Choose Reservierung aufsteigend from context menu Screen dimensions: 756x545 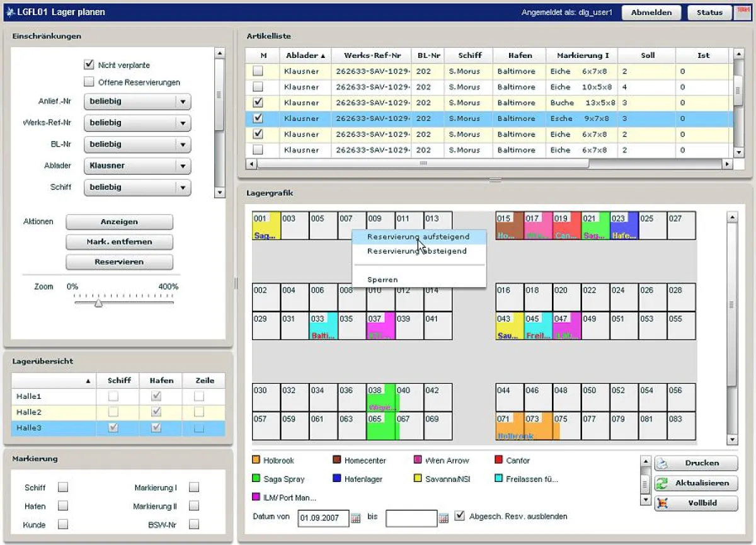click(x=418, y=237)
